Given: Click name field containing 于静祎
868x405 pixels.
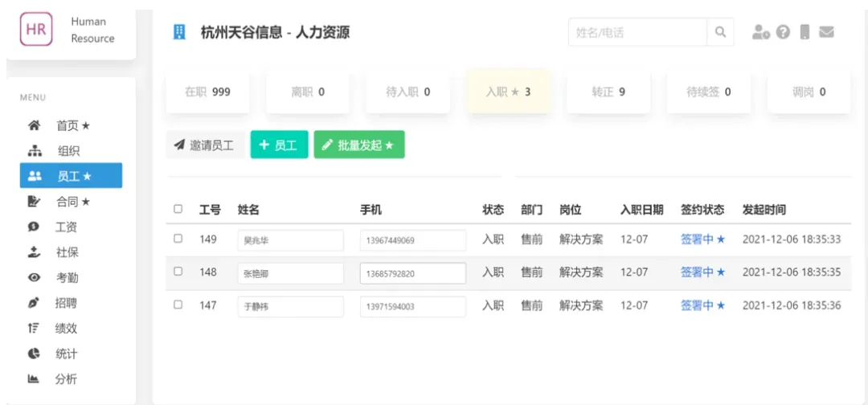Looking at the screenshot, I should 291,306.
